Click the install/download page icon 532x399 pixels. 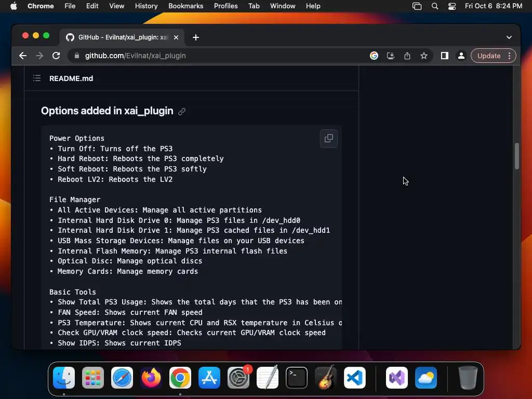[x=391, y=56]
